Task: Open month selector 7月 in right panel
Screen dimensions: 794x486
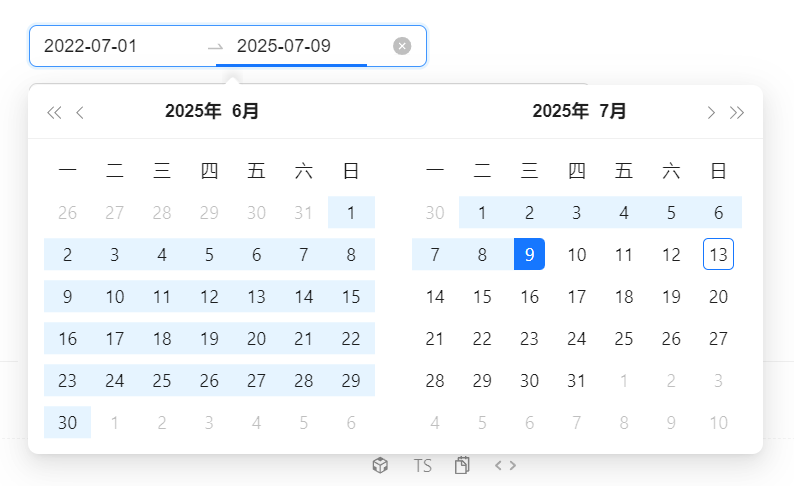Action: [613, 111]
